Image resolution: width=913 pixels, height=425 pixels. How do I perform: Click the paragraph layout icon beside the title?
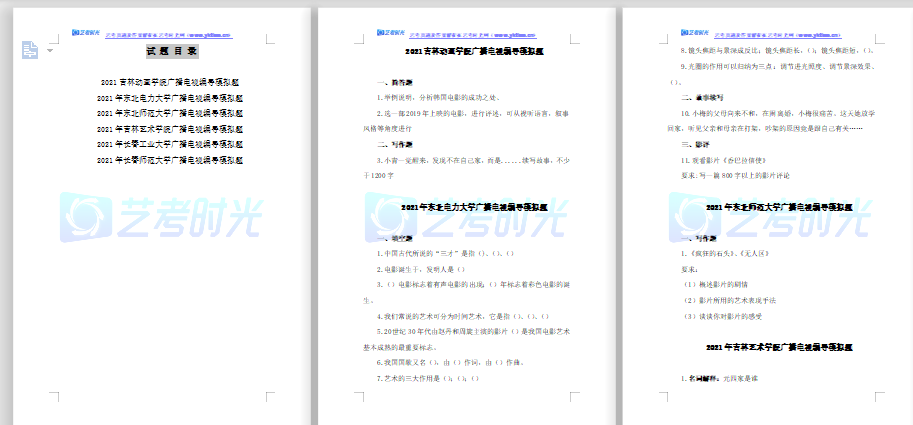28,49
